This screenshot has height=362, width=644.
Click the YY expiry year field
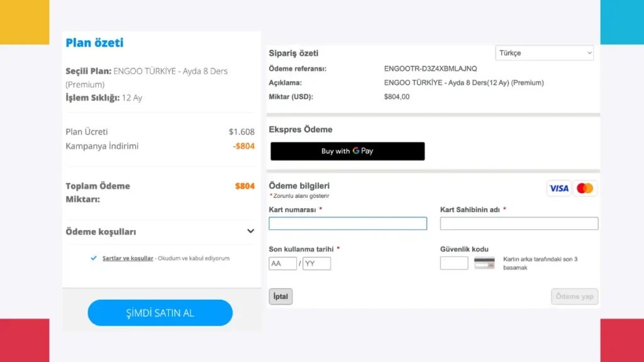317,263
